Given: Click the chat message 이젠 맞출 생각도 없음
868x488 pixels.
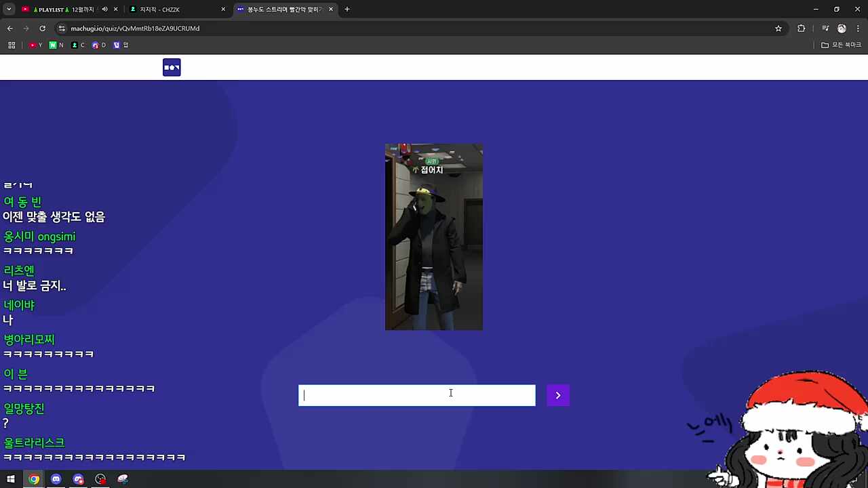Looking at the screenshot, I should click(x=54, y=217).
